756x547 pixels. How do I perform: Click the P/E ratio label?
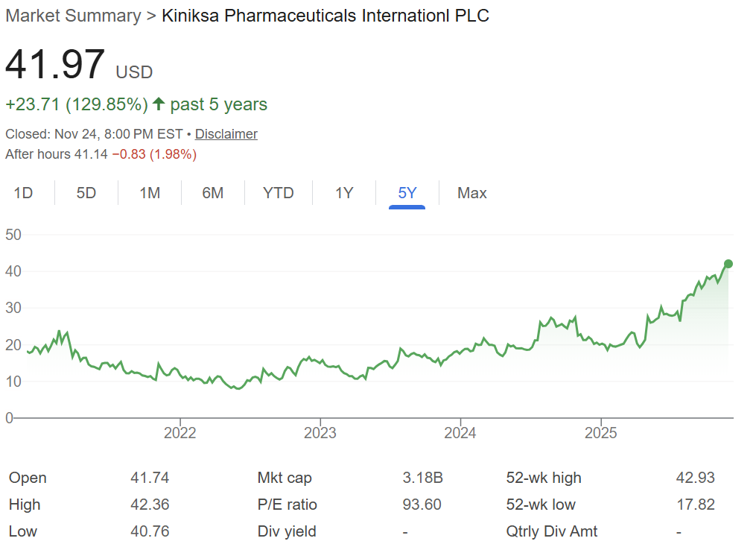pyautogui.click(x=287, y=505)
